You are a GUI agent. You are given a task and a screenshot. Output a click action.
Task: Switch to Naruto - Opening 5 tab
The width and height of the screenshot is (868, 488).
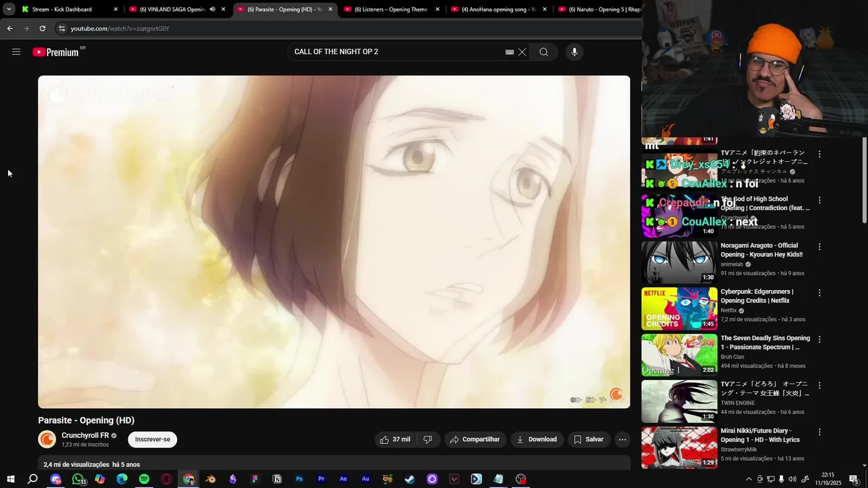point(599,9)
